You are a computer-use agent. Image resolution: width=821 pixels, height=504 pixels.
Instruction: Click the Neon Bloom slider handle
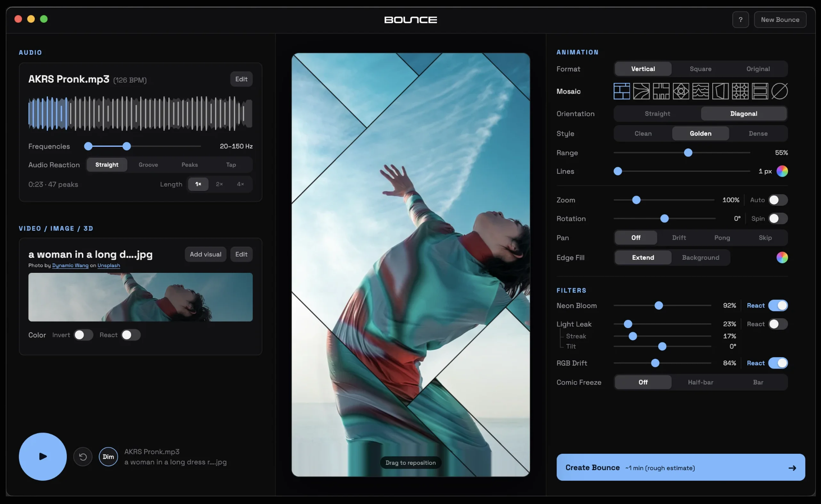(x=658, y=306)
